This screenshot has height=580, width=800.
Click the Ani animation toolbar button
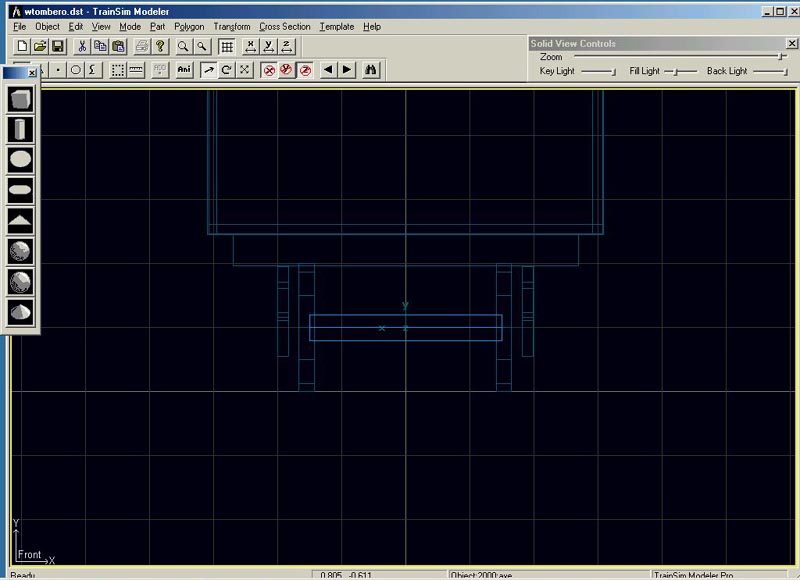coord(184,70)
